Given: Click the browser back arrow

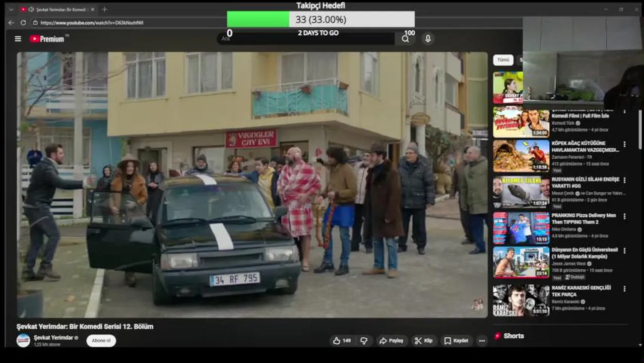Looking at the screenshot, I should coord(11,23).
